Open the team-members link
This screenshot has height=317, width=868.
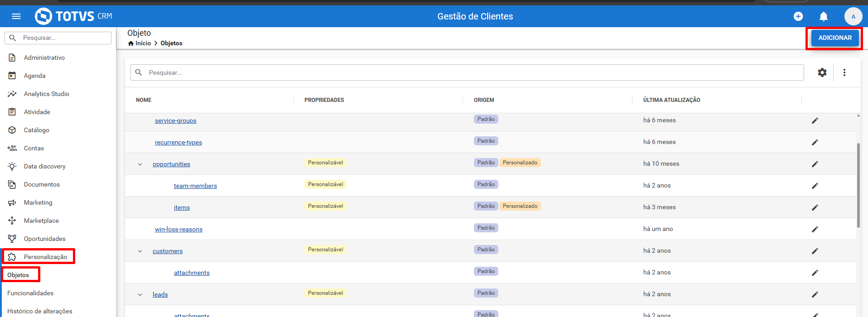tap(195, 186)
